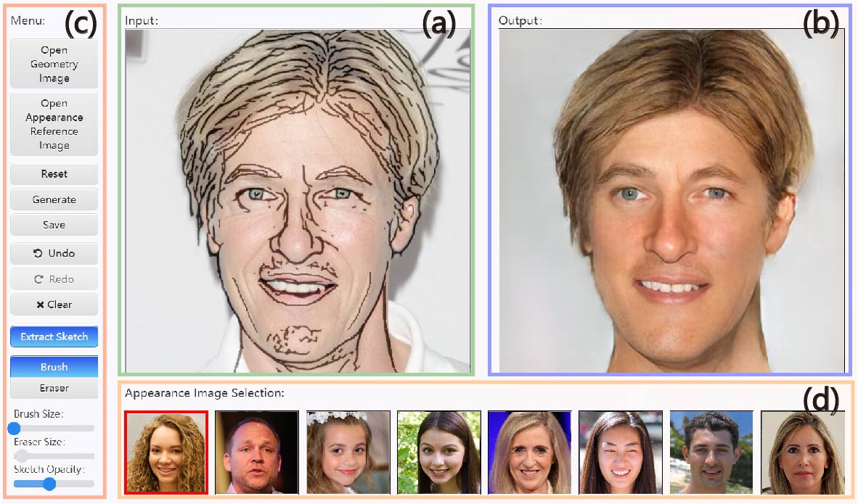Select the long black hair woman thumbnail
Image resolution: width=858 pixels, height=504 pixels.
621,453
